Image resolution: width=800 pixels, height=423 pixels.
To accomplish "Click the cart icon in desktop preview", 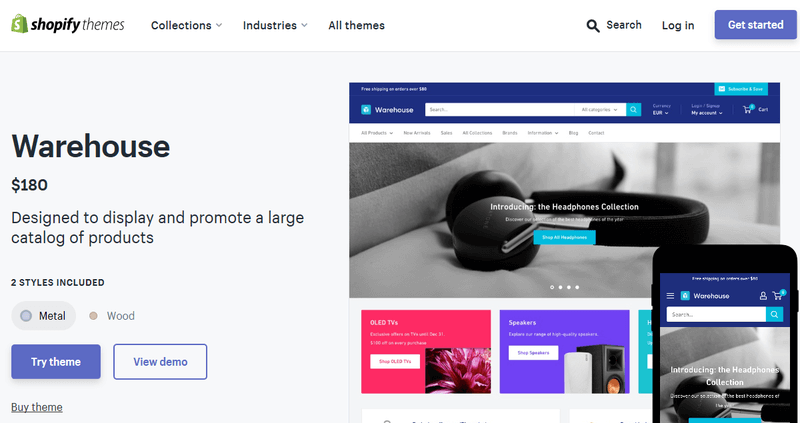I will coord(748,109).
